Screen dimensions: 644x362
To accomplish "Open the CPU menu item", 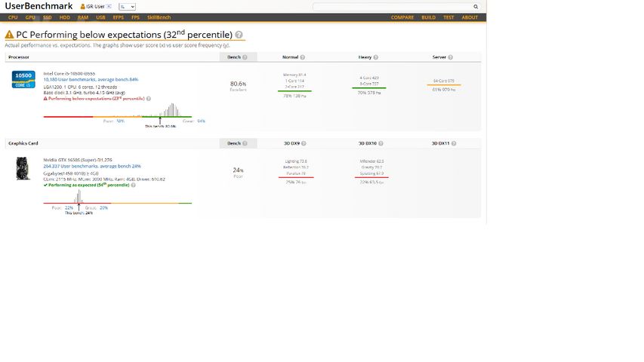I will [13, 17].
